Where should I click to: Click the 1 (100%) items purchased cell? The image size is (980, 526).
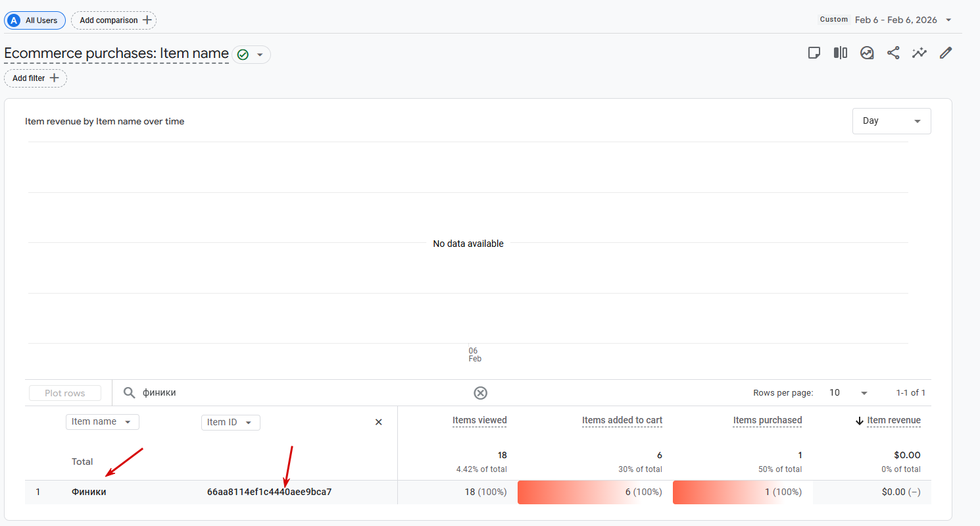pos(743,492)
